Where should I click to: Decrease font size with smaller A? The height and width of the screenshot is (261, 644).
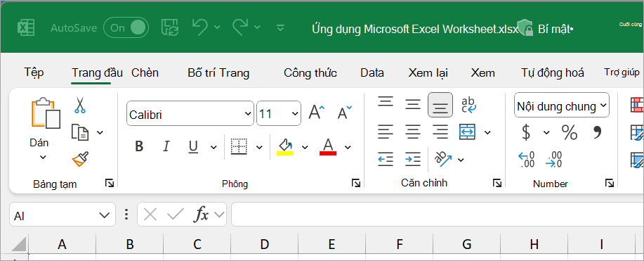(x=344, y=112)
